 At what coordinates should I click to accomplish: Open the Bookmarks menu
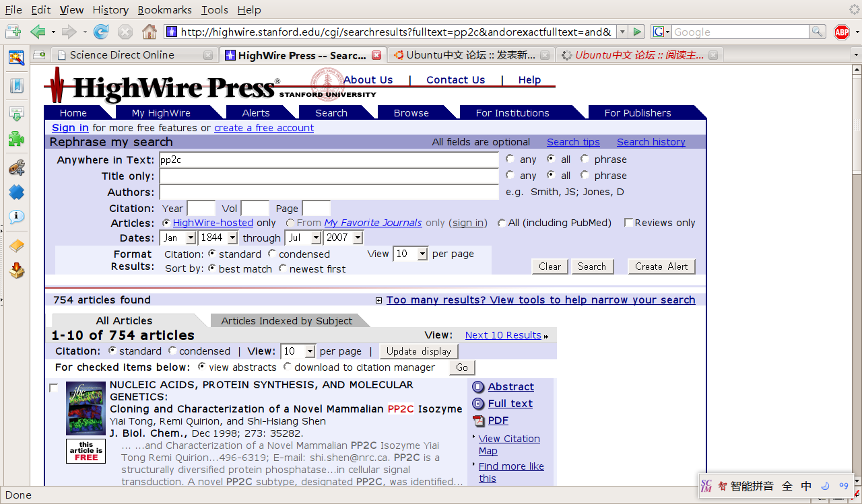pyautogui.click(x=164, y=9)
